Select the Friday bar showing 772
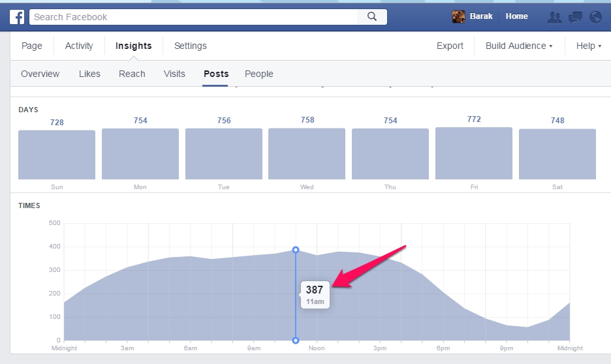The height and width of the screenshot is (364, 611). pos(473,153)
